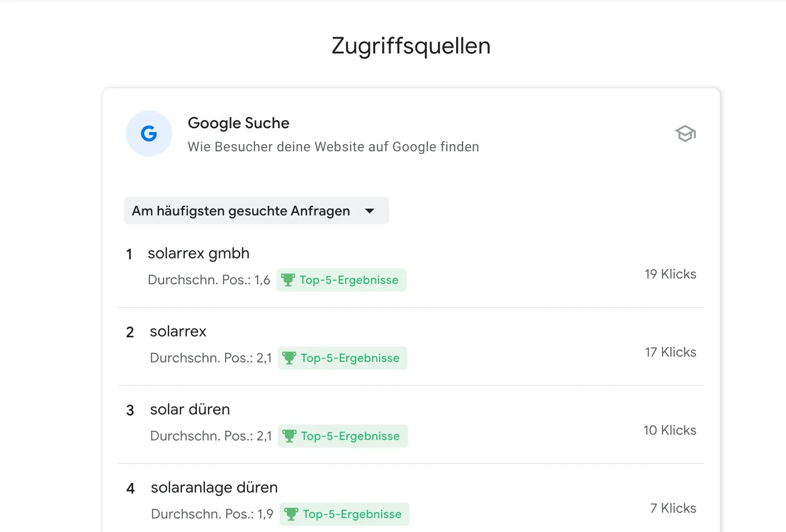
Task: Click the trophy icon beside 'solarrex gmbh'
Action: (289, 279)
